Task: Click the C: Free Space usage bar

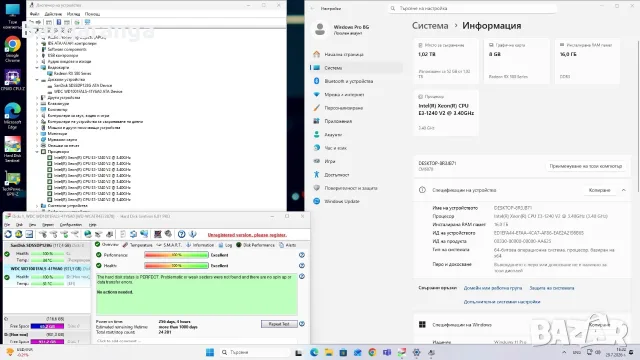Action: pyautogui.click(x=47, y=326)
